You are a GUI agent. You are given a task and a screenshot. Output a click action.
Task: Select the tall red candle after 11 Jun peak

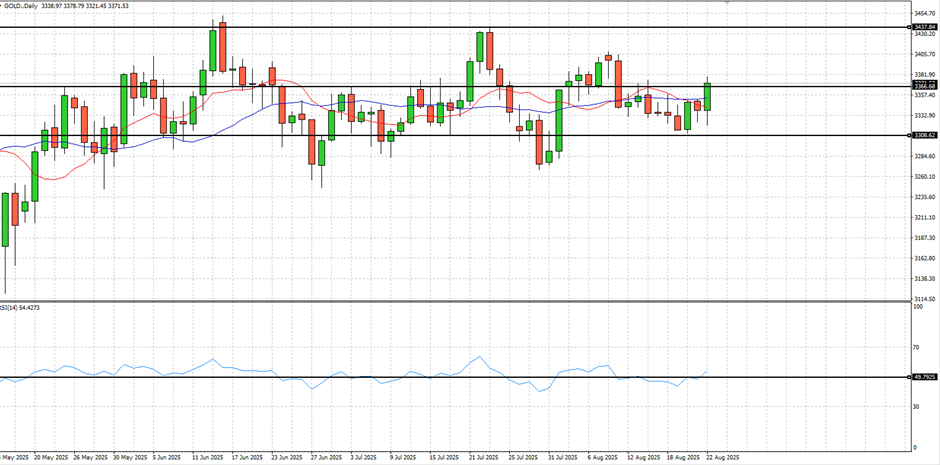click(222, 44)
